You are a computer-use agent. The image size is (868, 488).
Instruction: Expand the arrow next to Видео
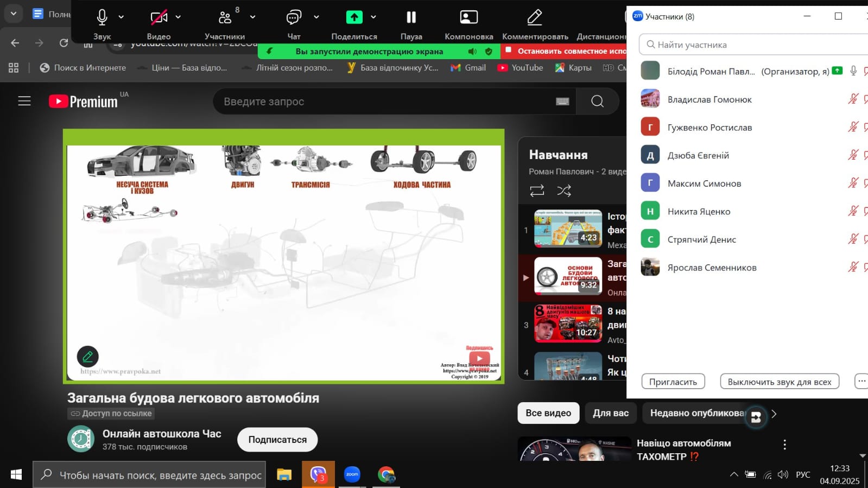coord(178,17)
